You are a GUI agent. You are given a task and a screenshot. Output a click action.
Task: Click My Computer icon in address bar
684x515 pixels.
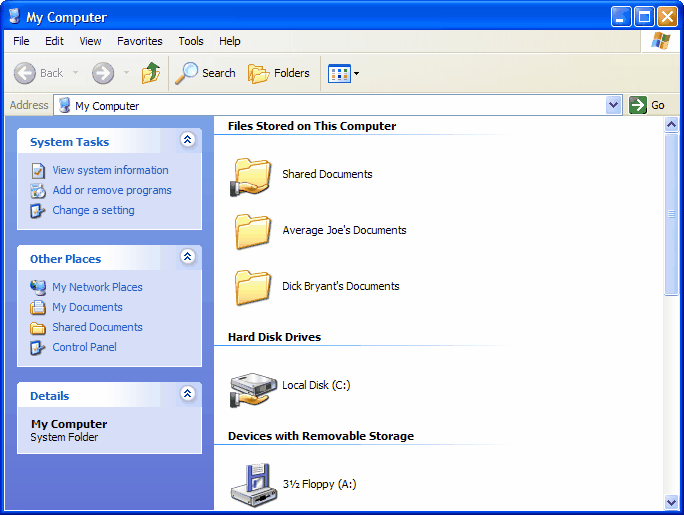coord(65,105)
